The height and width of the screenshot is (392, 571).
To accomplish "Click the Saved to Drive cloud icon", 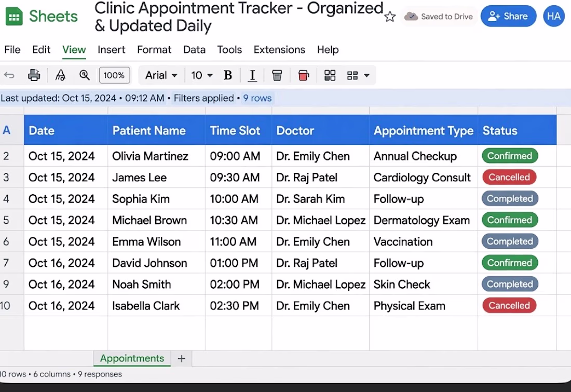I will (x=411, y=17).
